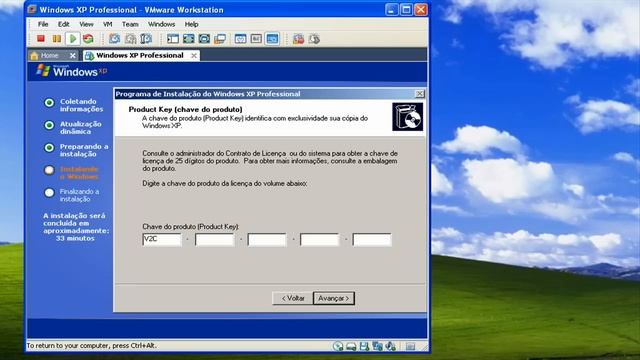Click the Windows XP logo in the banner
The width and height of the screenshot is (640, 360).
[71, 71]
